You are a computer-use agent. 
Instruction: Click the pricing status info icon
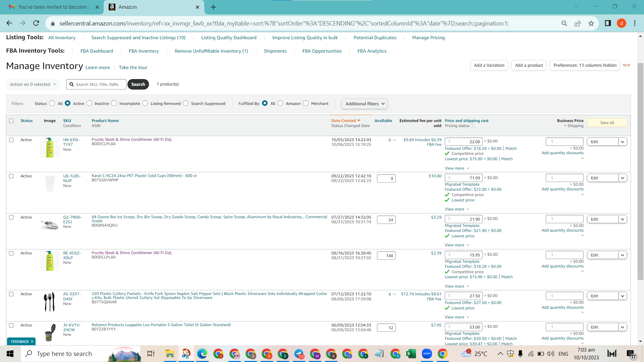(473, 126)
